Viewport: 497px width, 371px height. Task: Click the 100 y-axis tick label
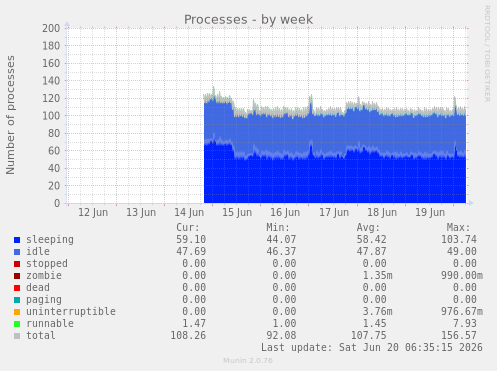tap(51, 116)
